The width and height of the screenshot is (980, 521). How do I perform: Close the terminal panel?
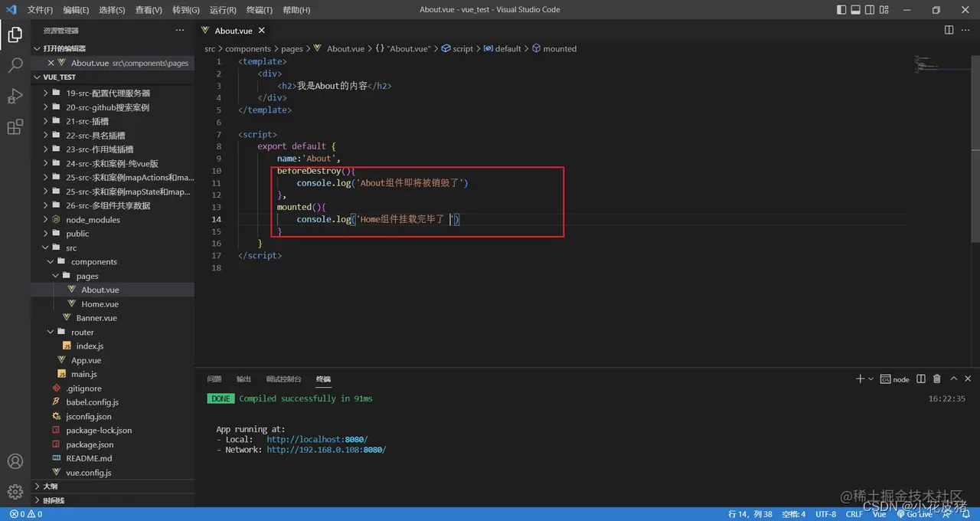(969, 378)
